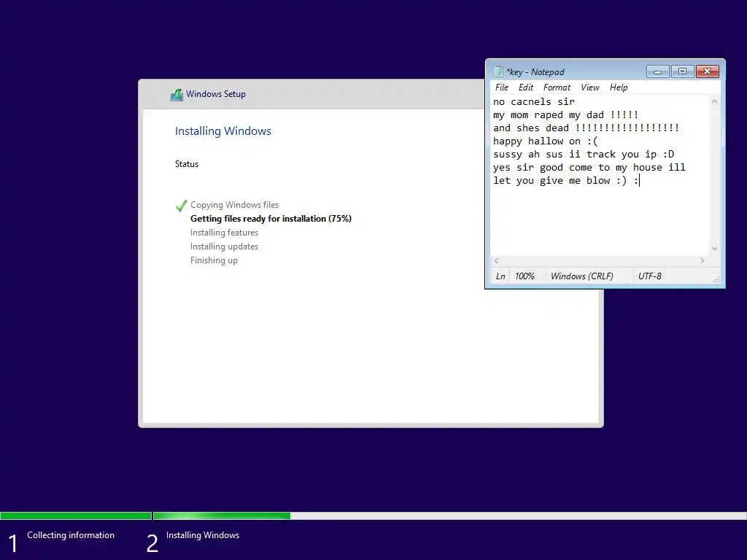Screen dimensions: 747x560
Task: Click the Installing Windows progress bar
Action: point(449,516)
